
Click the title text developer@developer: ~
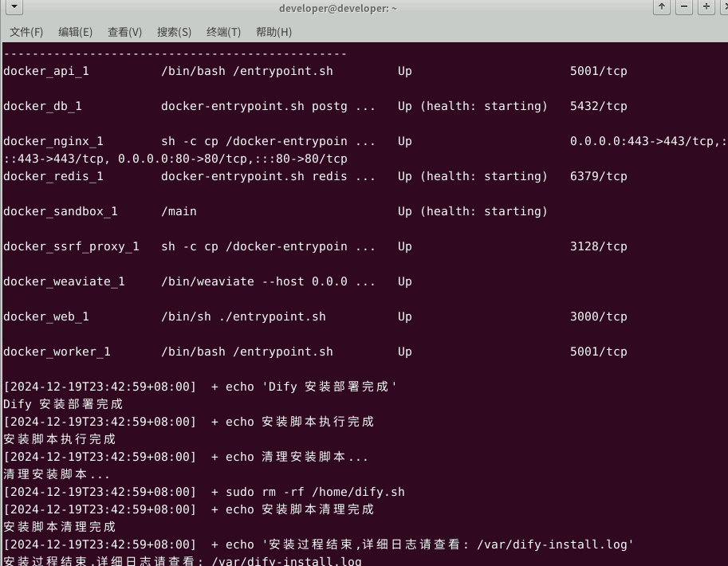[338, 8]
